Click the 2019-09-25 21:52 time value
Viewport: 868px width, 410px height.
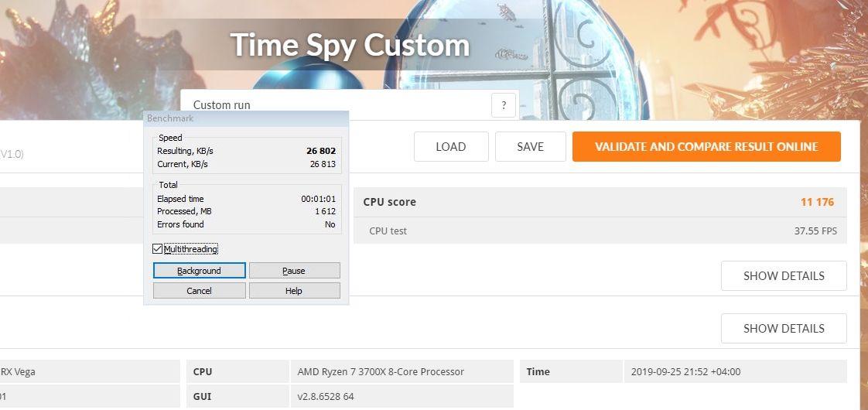685,371
